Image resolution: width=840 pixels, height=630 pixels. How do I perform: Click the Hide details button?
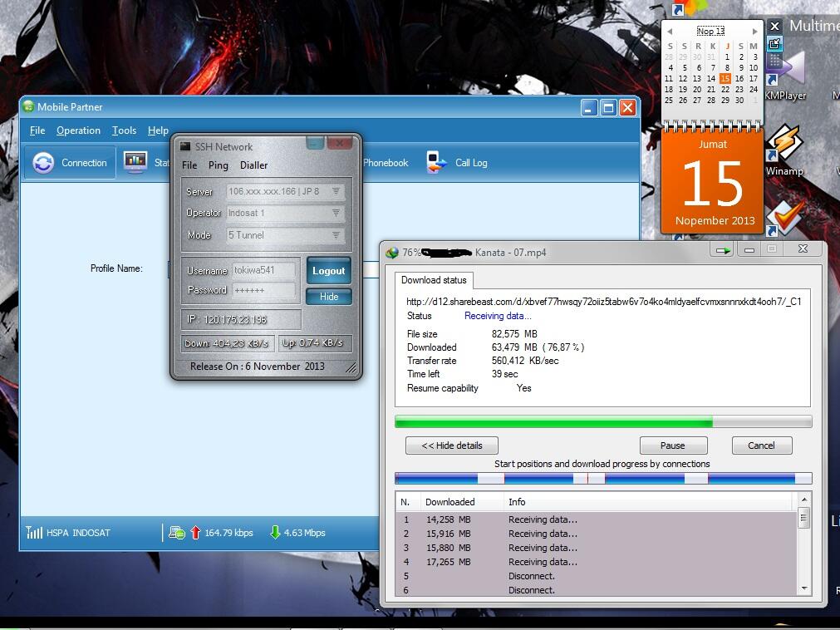[x=452, y=445]
